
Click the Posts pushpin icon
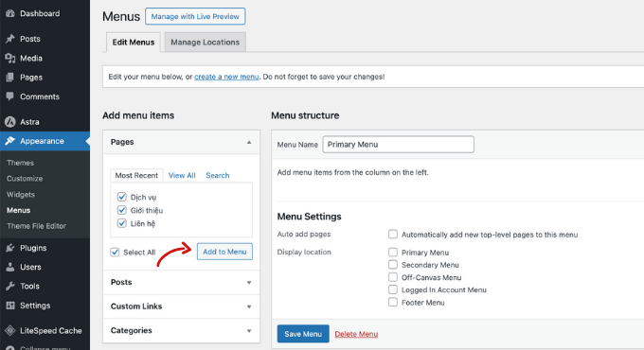[x=10, y=39]
